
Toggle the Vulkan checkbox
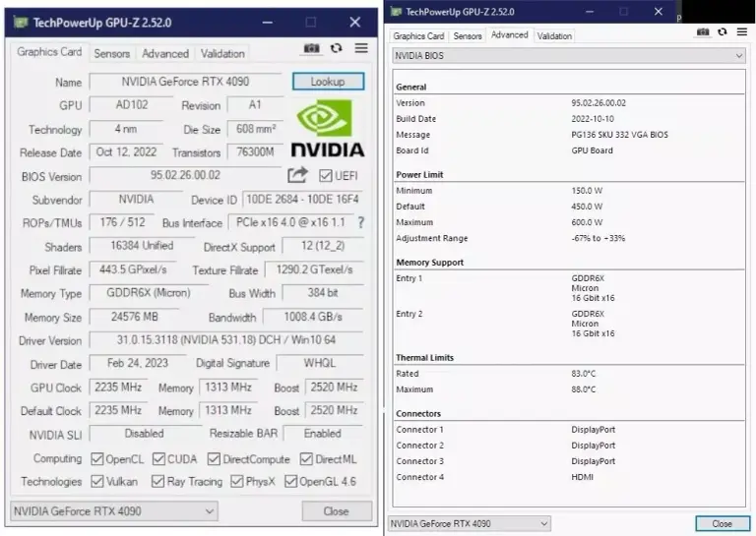point(96,481)
